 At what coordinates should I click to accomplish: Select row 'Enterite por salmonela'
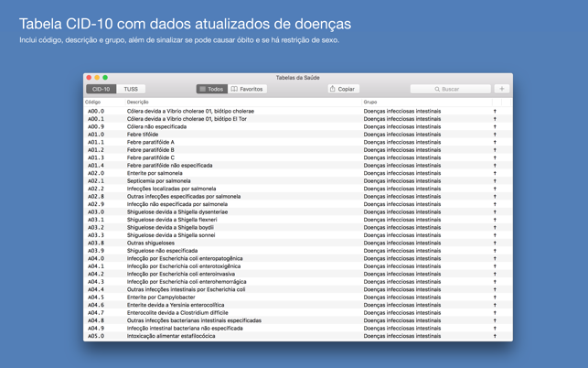(x=298, y=173)
